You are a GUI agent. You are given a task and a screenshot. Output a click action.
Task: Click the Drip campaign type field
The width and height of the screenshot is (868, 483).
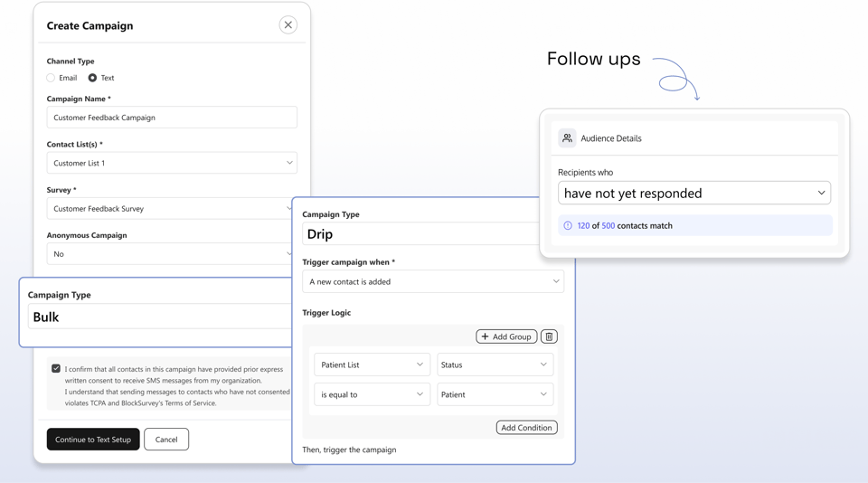click(x=420, y=233)
